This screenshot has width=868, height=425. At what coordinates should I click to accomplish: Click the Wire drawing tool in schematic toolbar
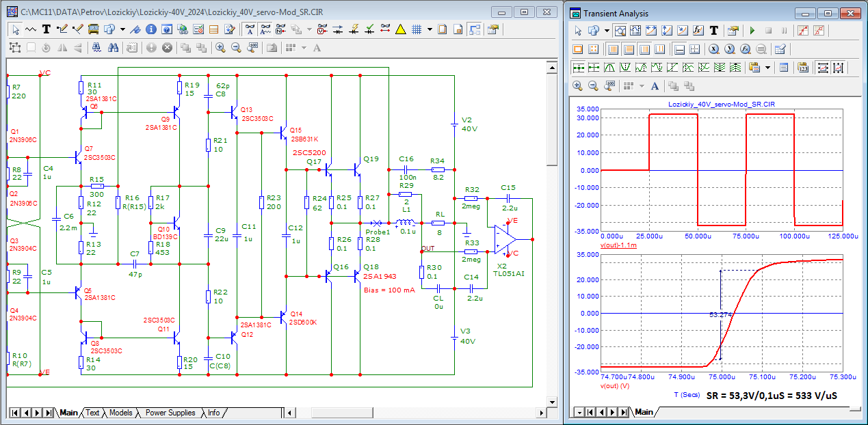point(62,29)
